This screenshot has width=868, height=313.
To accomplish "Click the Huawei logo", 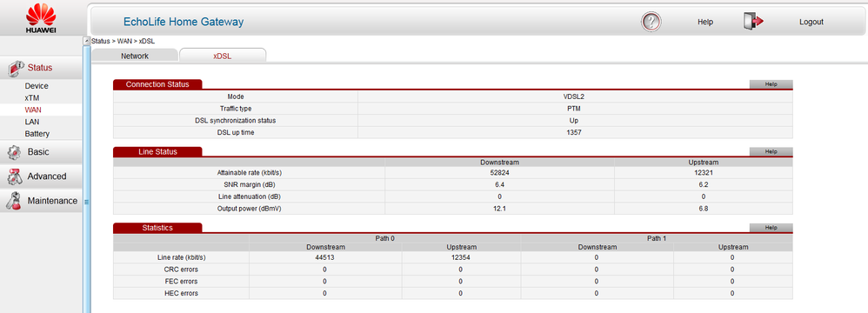I will coord(41,18).
